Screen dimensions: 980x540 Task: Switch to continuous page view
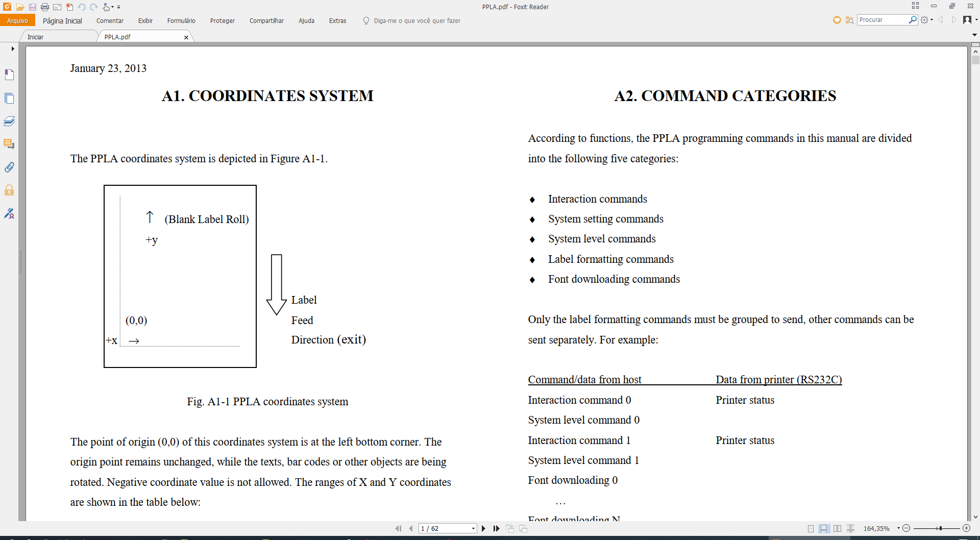click(x=824, y=529)
